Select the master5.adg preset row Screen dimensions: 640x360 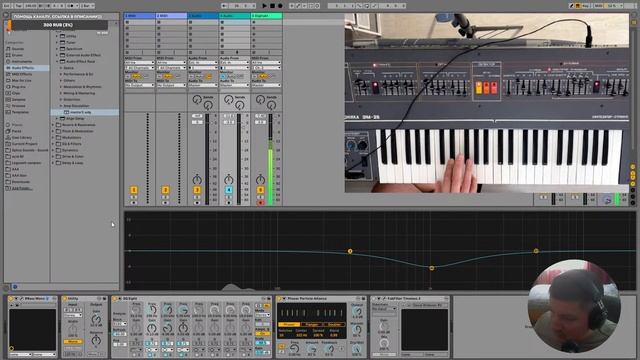point(85,112)
